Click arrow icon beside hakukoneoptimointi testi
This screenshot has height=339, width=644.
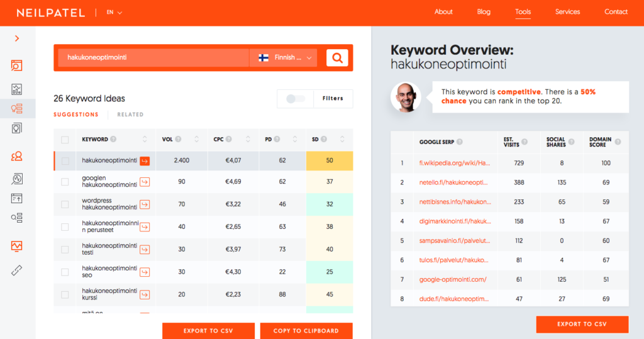[x=145, y=250]
